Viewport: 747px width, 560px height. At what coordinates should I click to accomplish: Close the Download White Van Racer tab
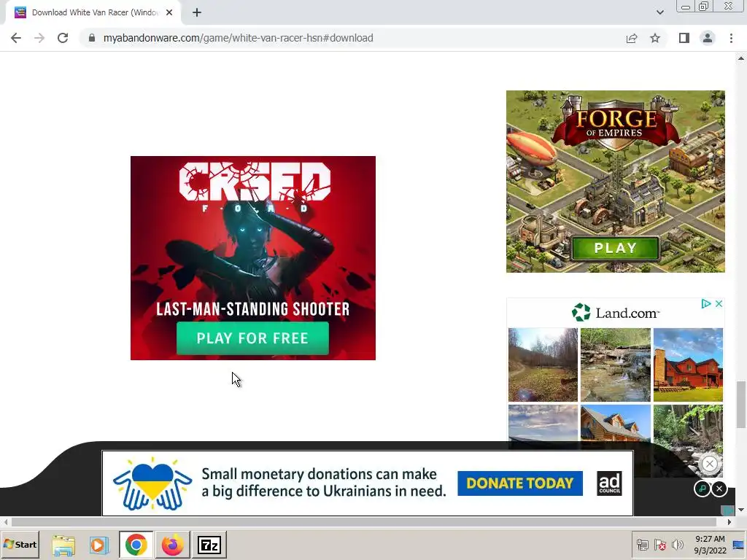coord(169,12)
